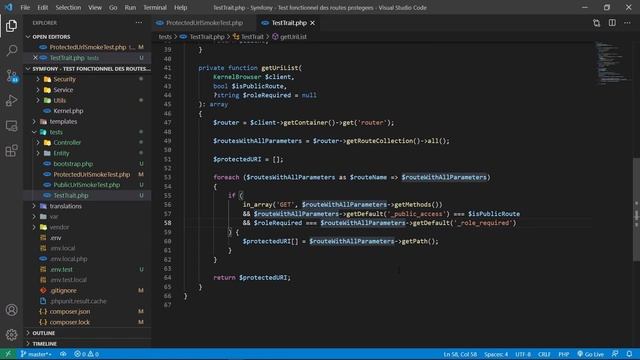640x360 pixels.
Task: Open editor more actions ellipsis
Action: 627,23
